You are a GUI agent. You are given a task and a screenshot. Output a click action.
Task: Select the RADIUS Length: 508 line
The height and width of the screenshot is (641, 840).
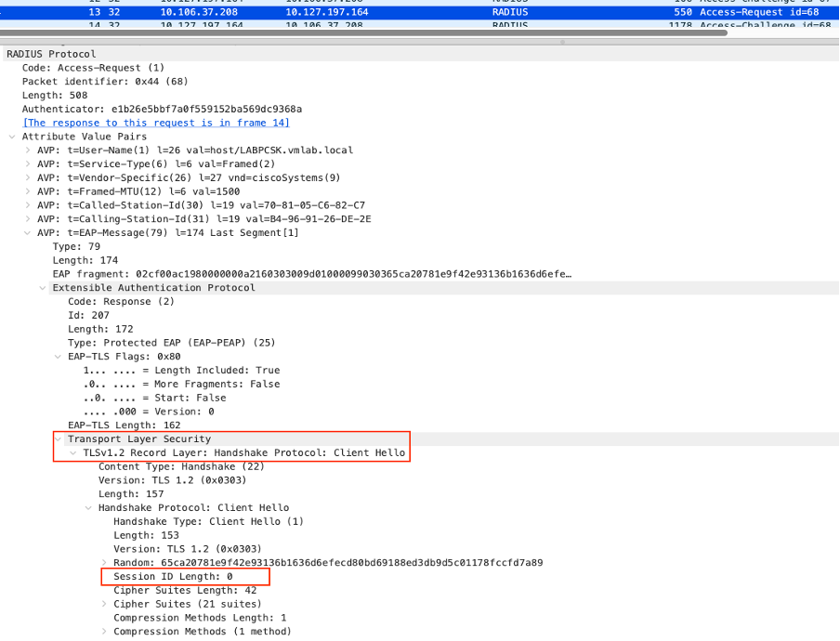point(55,96)
